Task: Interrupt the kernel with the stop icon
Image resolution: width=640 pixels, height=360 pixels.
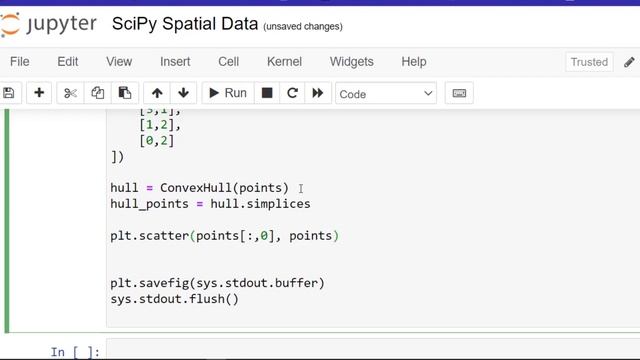Action: (x=267, y=93)
